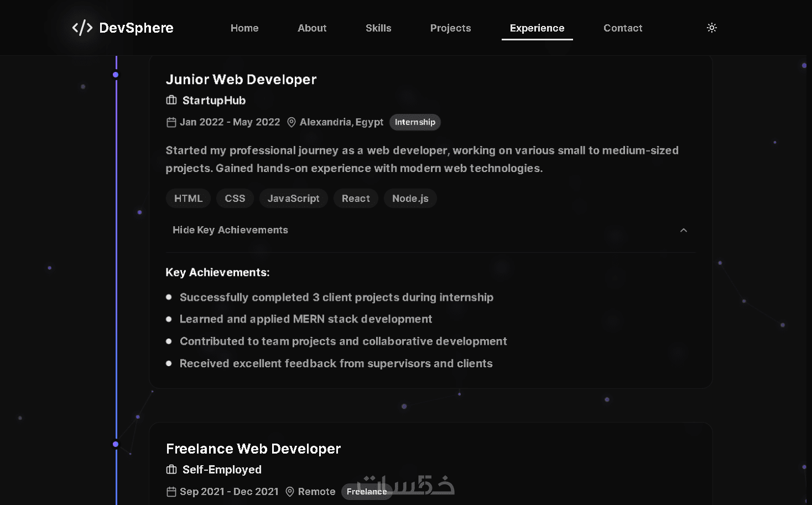Collapse achievements using the chevron up arrow
The image size is (812, 505).
[x=684, y=230]
